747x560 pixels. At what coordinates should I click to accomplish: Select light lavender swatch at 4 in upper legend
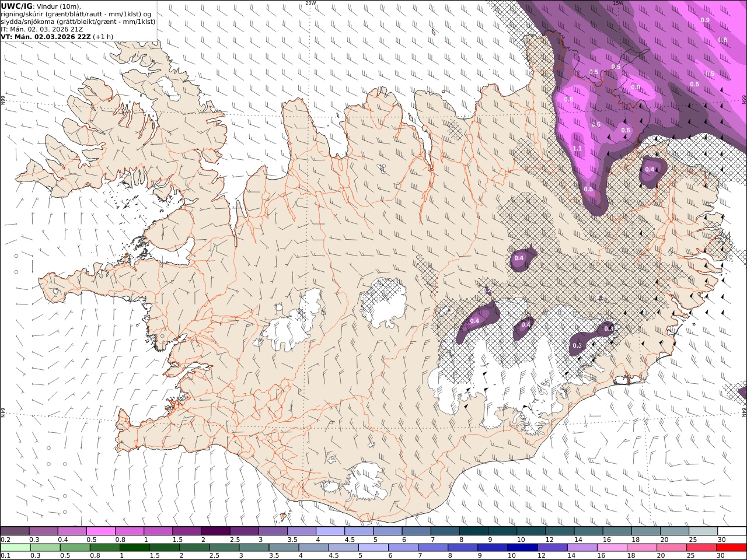point(330,531)
